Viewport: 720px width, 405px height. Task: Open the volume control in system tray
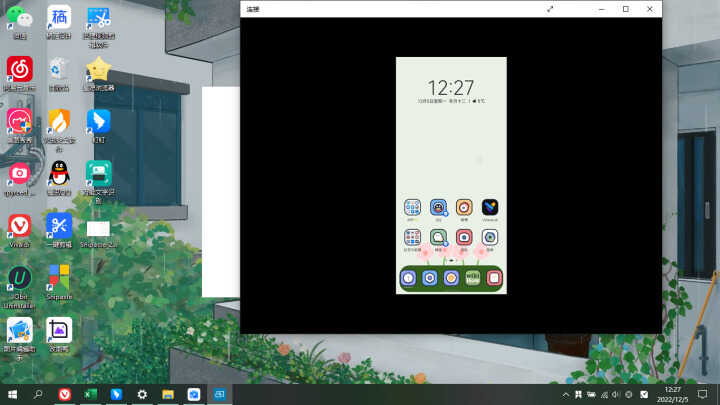pos(616,395)
